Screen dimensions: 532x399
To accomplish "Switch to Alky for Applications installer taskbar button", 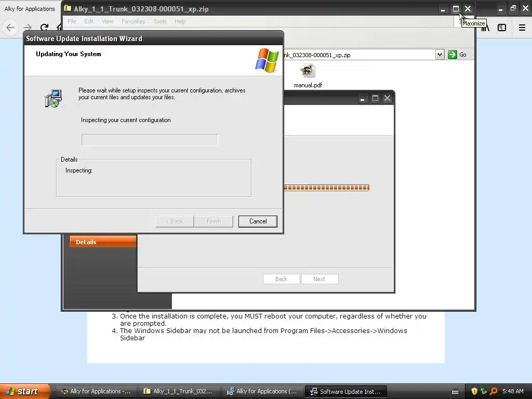I will 262,391.
